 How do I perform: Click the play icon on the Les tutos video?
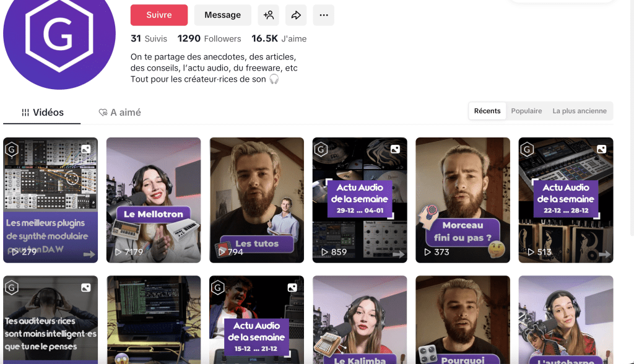(221, 252)
